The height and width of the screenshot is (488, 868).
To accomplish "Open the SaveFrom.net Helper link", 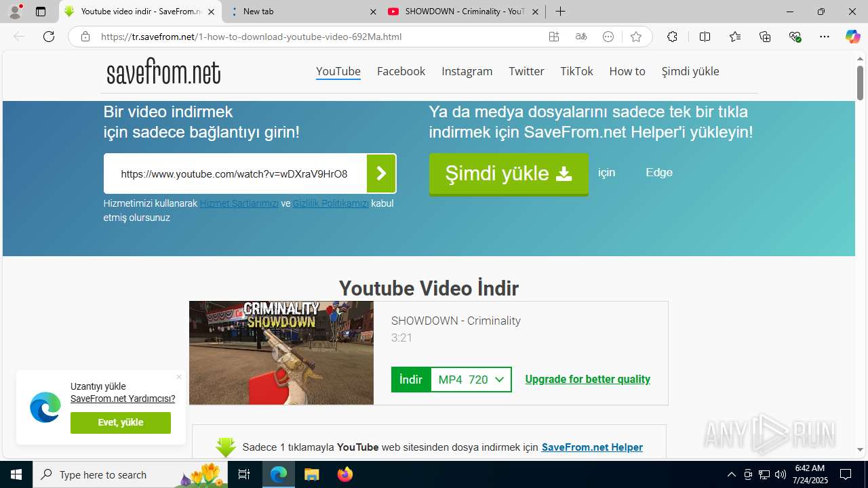I will pos(592,447).
